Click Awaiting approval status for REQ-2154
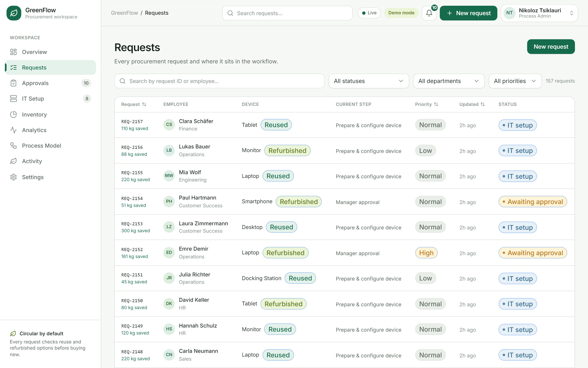The height and width of the screenshot is (368, 588). click(533, 202)
